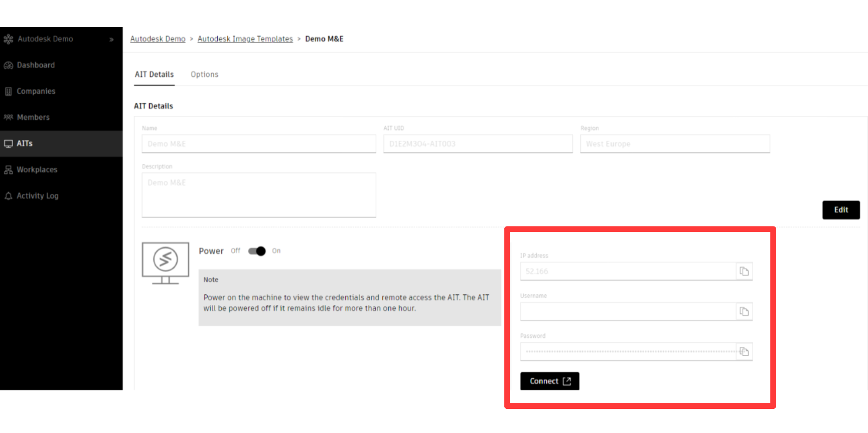Click the Demo M&E breadcrumb text
This screenshot has width=868, height=433.
(x=324, y=39)
